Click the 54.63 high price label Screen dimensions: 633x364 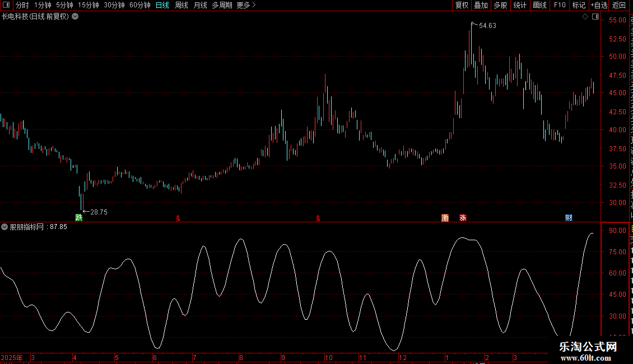tap(487, 26)
